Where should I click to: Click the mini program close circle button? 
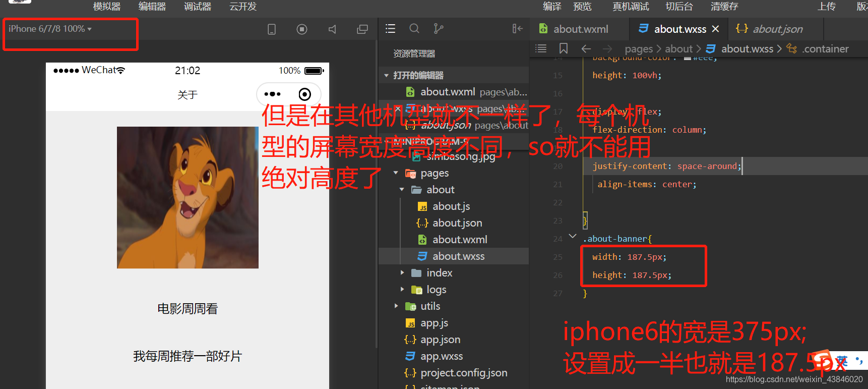305,94
